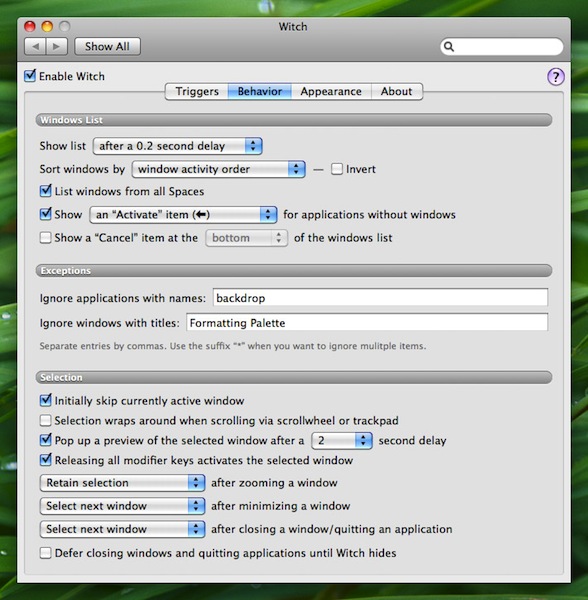The height and width of the screenshot is (600, 588).
Task: Click the "second delay" label
Action: (412, 441)
